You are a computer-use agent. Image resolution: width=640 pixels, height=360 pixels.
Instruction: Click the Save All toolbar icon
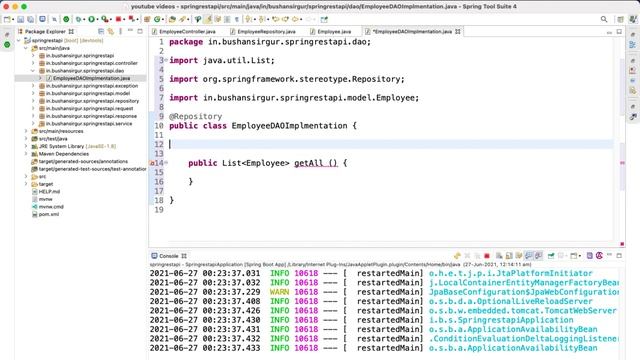click(x=31, y=19)
